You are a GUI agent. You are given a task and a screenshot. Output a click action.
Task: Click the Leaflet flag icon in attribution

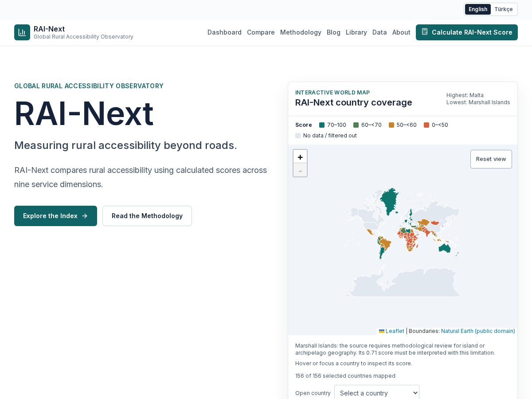(382, 331)
